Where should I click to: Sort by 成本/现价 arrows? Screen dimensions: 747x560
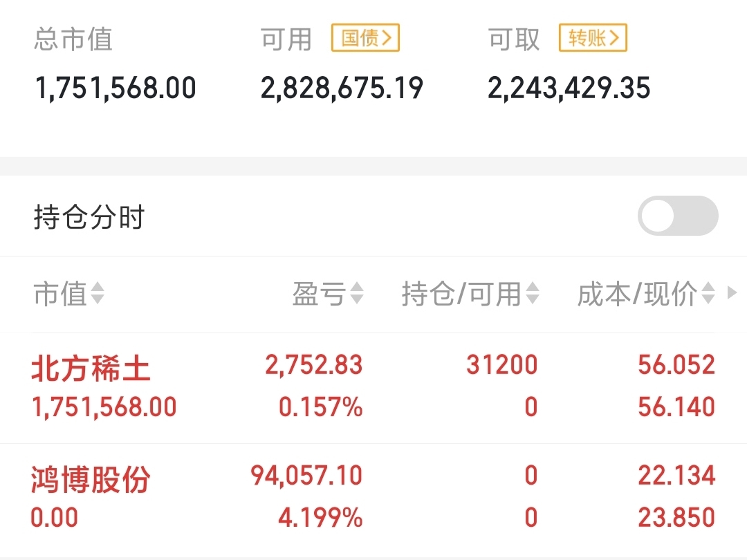click(708, 293)
